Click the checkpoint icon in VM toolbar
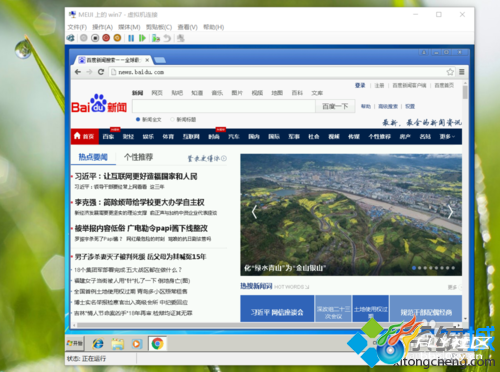The height and width of the screenshot is (372, 500). tap(156, 38)
